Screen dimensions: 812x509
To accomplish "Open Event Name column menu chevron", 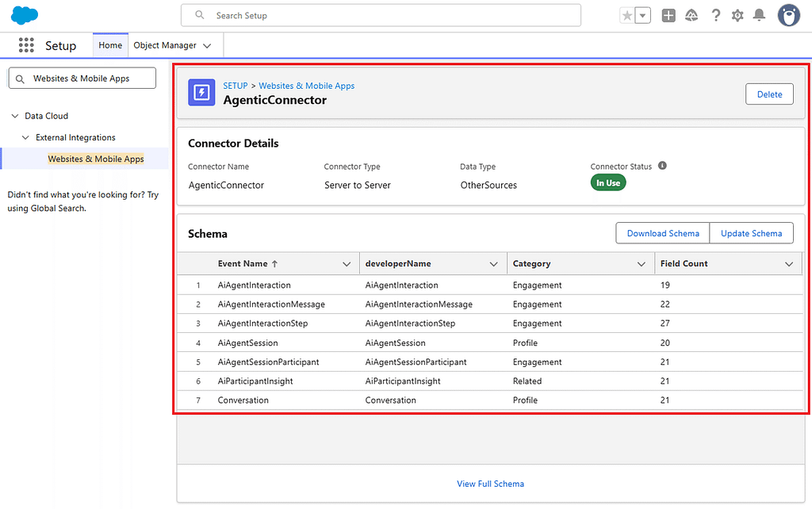I will tap(347, 264).
